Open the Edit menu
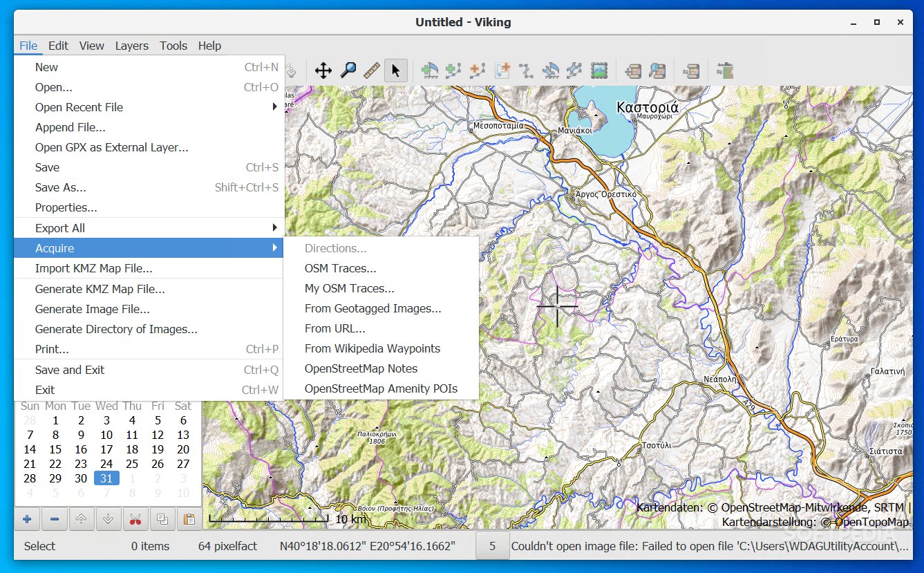This screenshot has height=573, width=924. tap(58, 46)
